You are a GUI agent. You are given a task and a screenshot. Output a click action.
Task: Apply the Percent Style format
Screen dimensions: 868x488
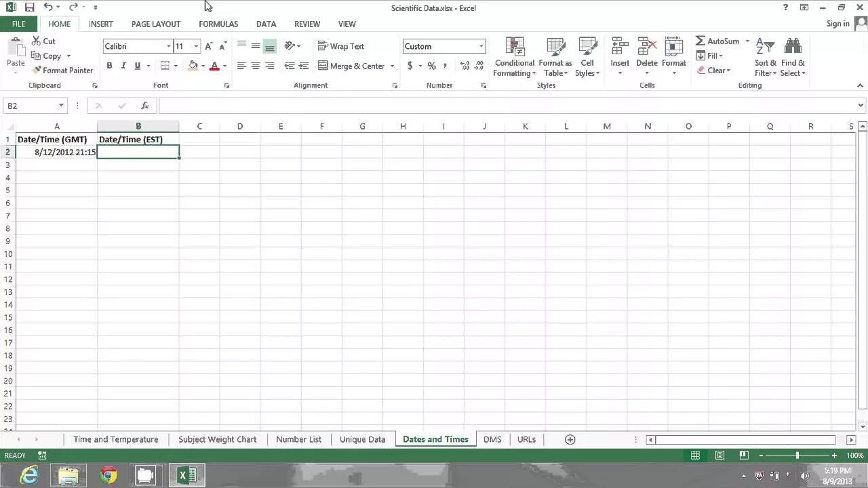click(431, 66)
